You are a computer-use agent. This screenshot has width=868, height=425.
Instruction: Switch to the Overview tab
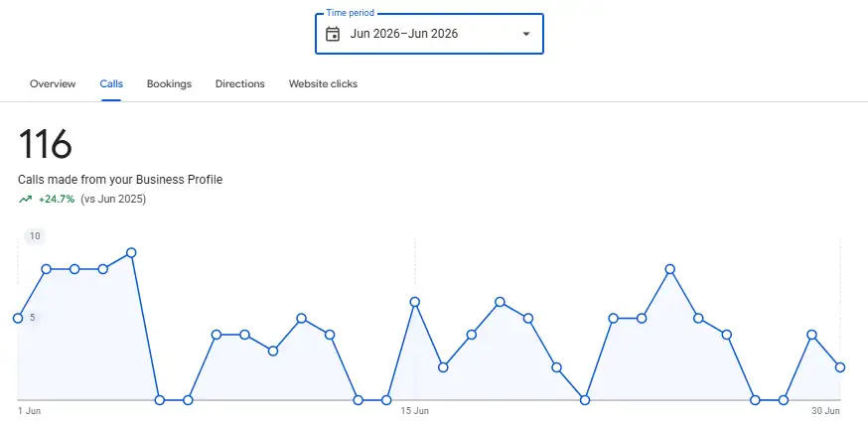[53, 84]
